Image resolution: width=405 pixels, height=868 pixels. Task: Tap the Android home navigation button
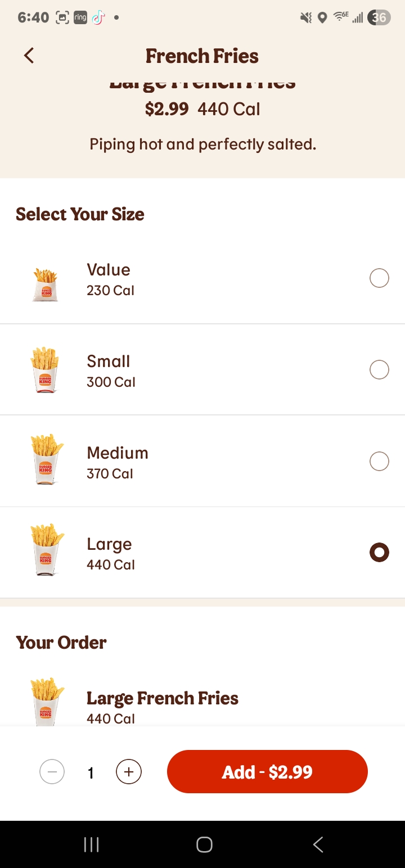(x=204, y=844)
